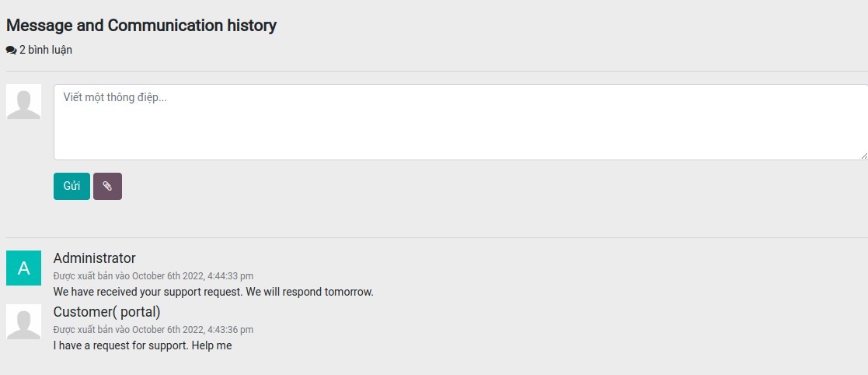Click the divider line below the comment count

[435, 71]
